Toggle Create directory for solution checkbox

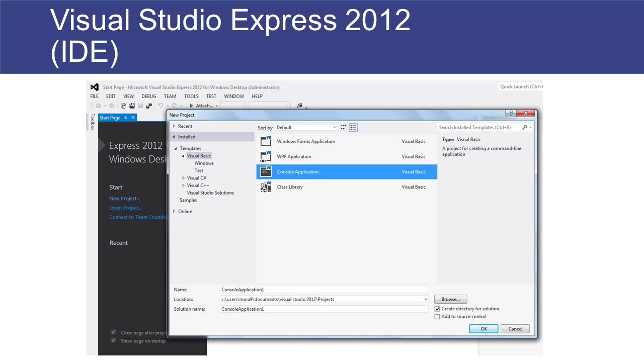437,309
